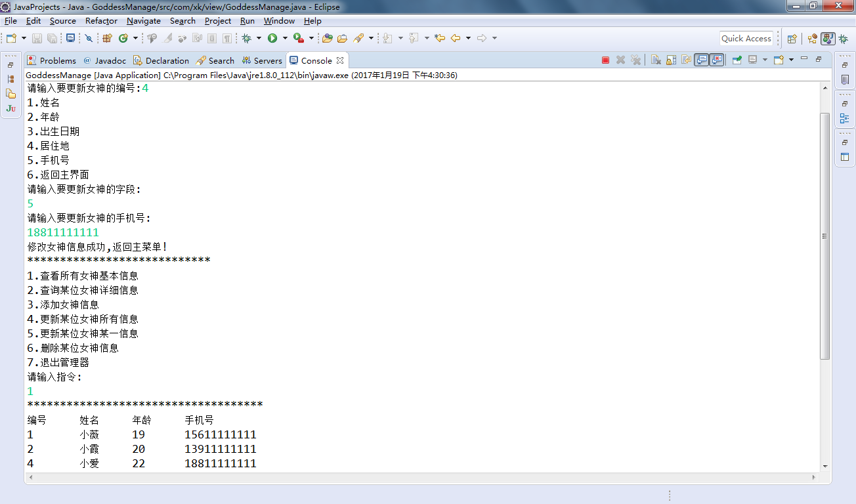Expand the Open Console dropdown arrow
The height and width of the screenshot is (504, 856).
(791, 60)
